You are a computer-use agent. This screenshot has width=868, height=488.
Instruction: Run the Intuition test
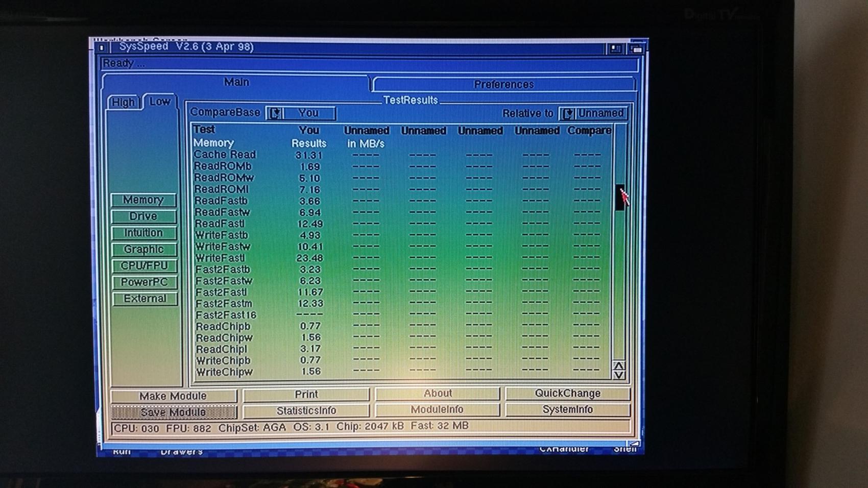143,233
